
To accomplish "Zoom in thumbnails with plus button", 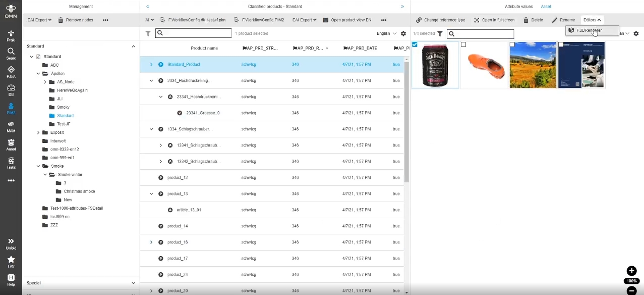I will [631, 271].
